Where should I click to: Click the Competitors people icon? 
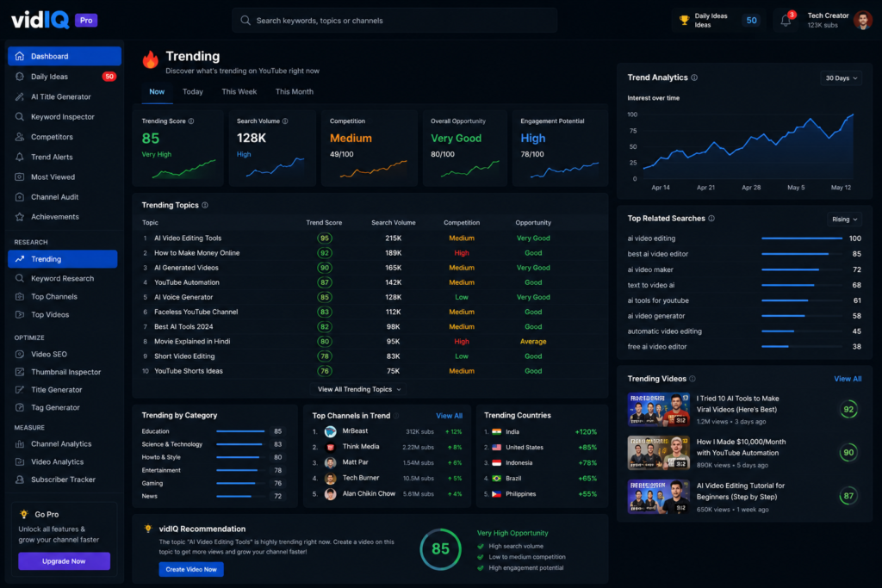pos(20,137)
